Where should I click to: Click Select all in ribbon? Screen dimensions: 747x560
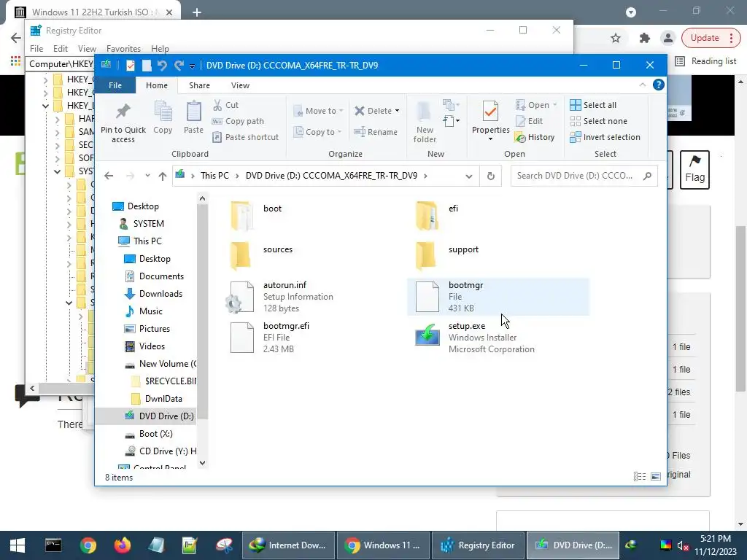(x=593, y=105)
